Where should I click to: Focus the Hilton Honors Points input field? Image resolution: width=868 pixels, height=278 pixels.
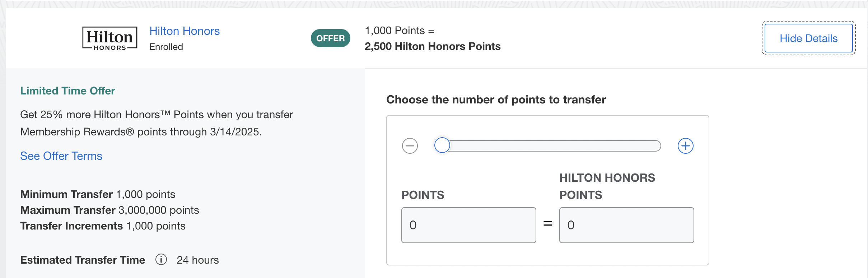coord(626,225)
